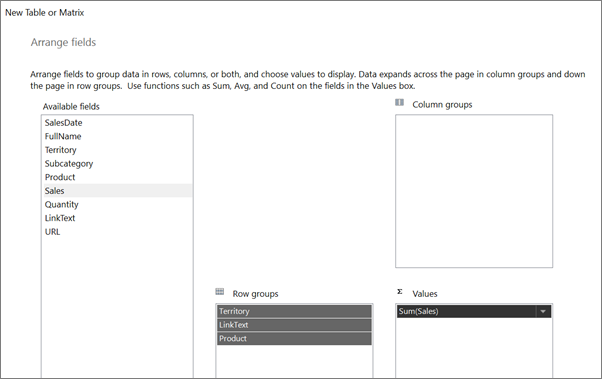Select LinkText in Row groups

(x=294, y=325)
